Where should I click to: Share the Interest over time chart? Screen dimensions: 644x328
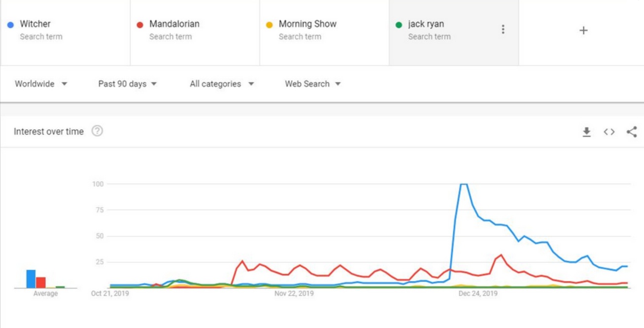coord(631,132)
